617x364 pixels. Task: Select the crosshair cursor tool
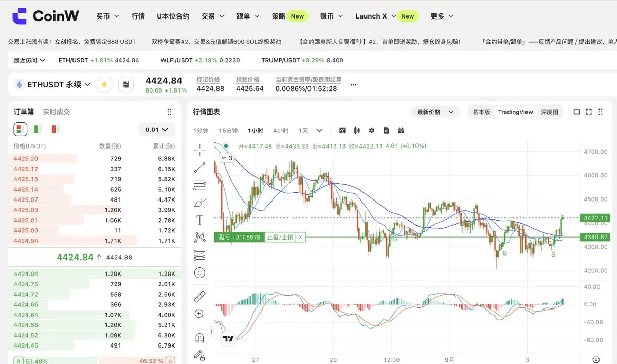[199, 150]
